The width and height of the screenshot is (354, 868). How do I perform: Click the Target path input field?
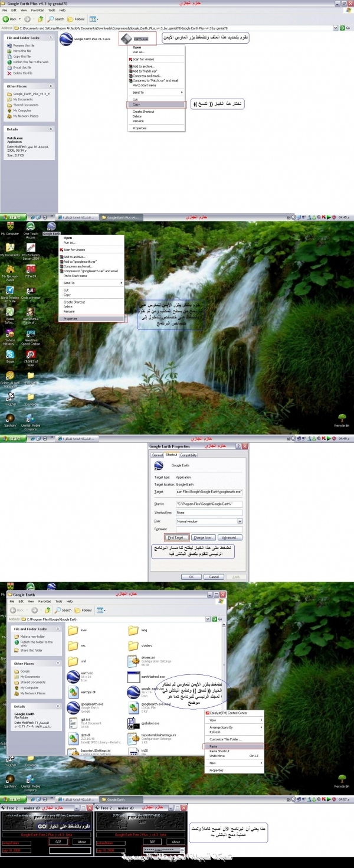(209, 491)
